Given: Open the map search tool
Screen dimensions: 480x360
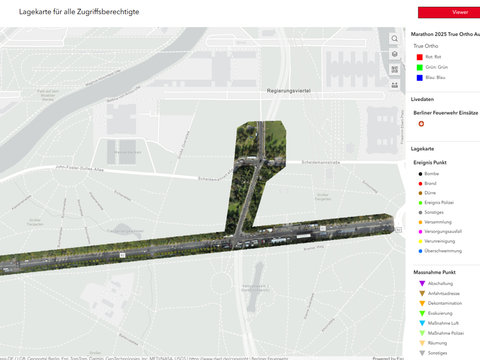Looking at the screenshot, I should (394, 39).
